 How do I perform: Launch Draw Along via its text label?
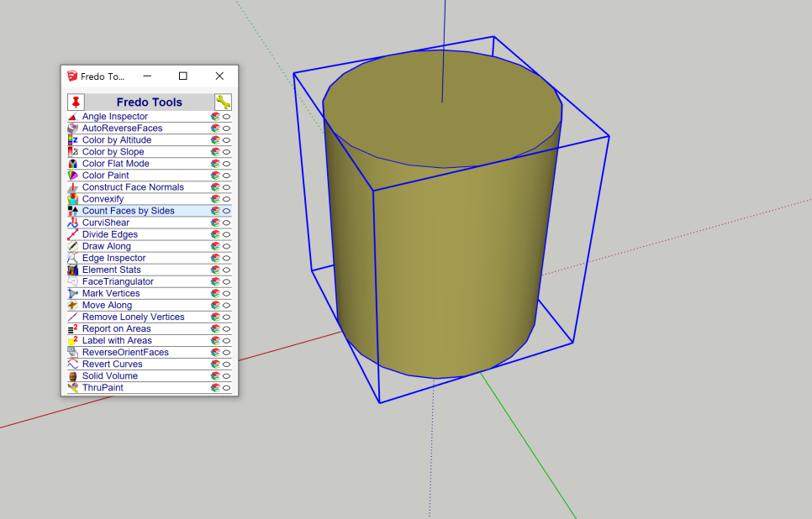point(107,246)
